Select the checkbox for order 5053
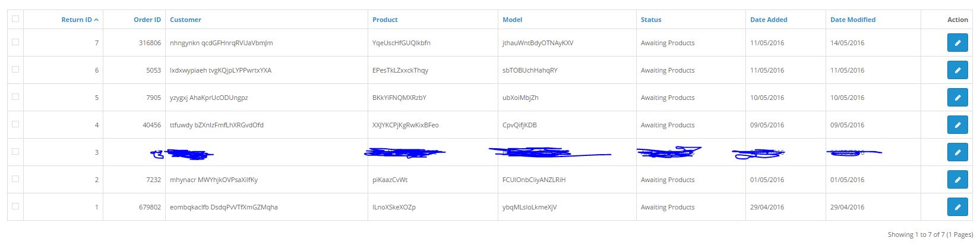 (15, 69)
